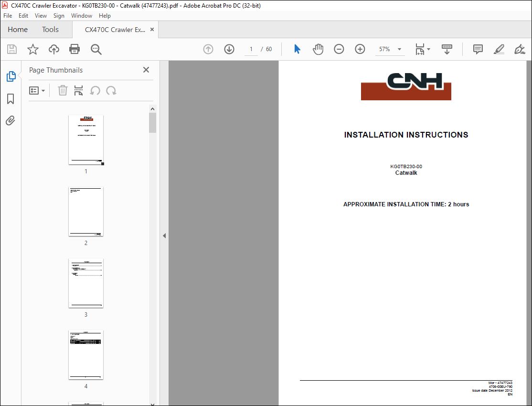The height and width of the screenshot is (406, 532).
Task: Delete pages with the trash icon
Action: click(63, 91)
